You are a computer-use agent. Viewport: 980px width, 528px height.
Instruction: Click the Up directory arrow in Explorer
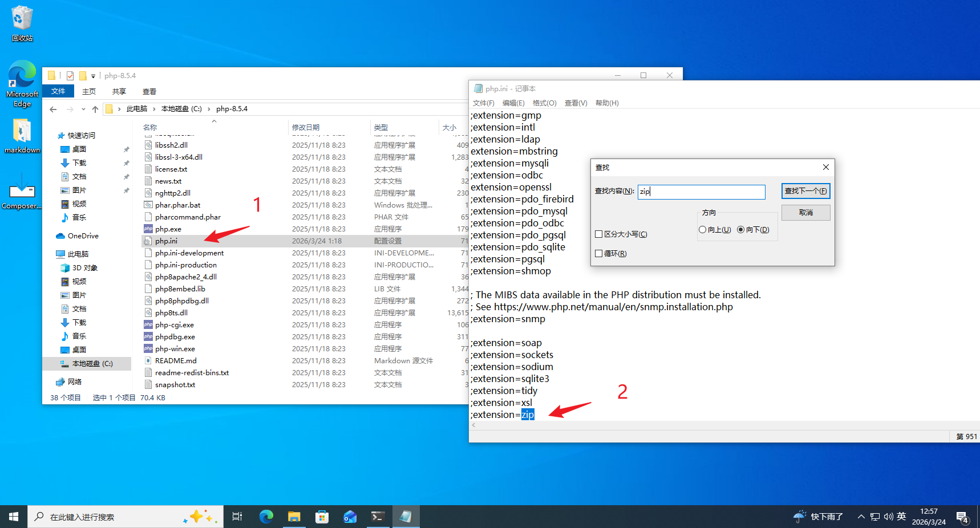[x=95, y=109]
